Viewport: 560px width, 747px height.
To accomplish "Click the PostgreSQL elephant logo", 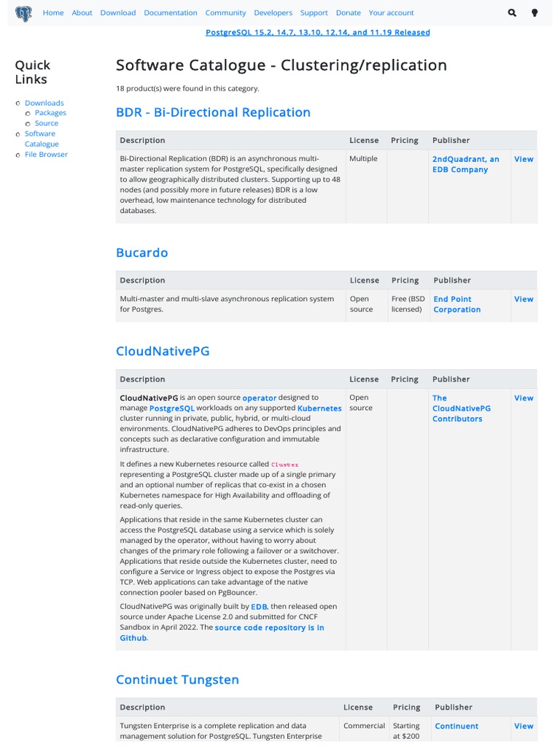I will coord(23,13).
